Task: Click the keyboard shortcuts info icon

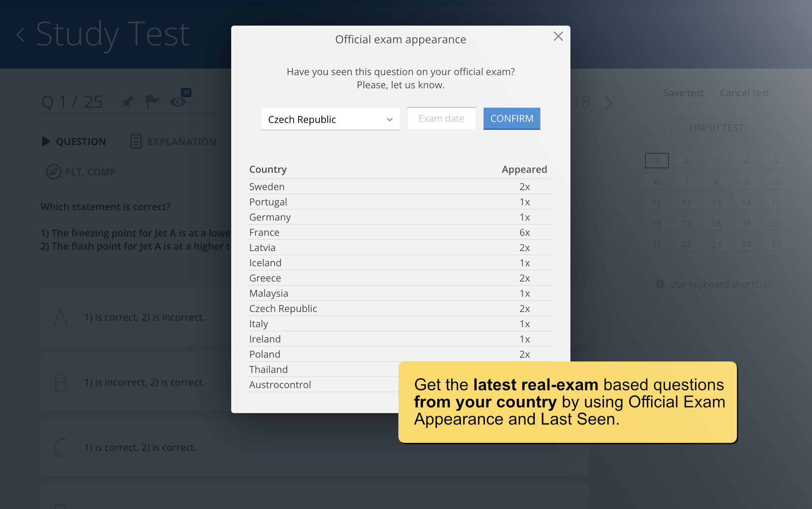Action: click(x=660, y=284)
